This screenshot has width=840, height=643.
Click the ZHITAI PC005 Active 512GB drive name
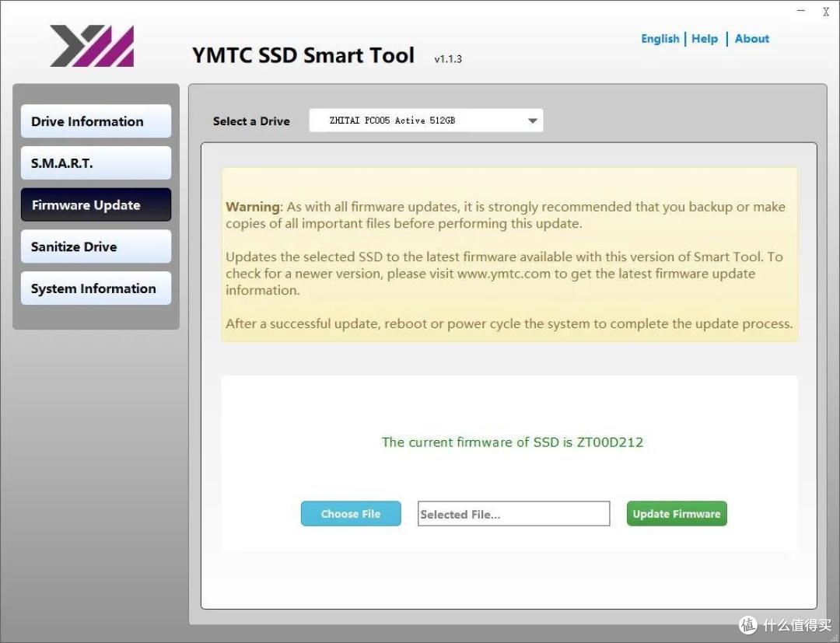pyautogui.click(x=392, y=121)
